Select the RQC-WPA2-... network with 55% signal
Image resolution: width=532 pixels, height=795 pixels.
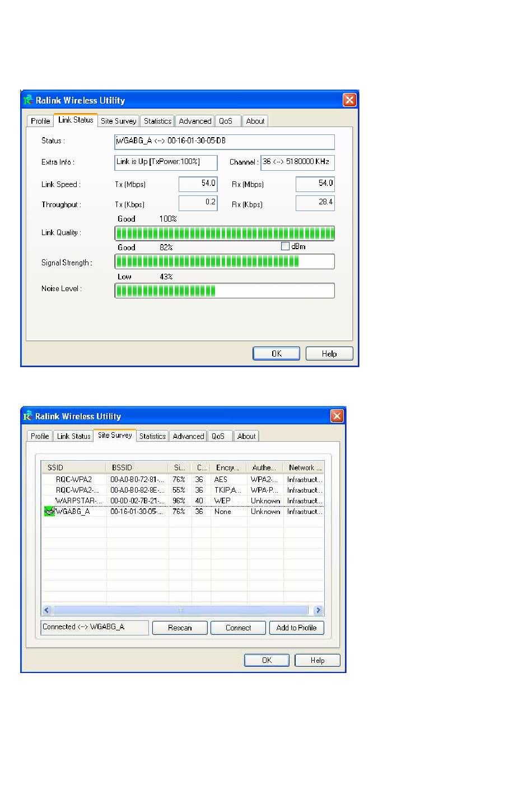183,490
